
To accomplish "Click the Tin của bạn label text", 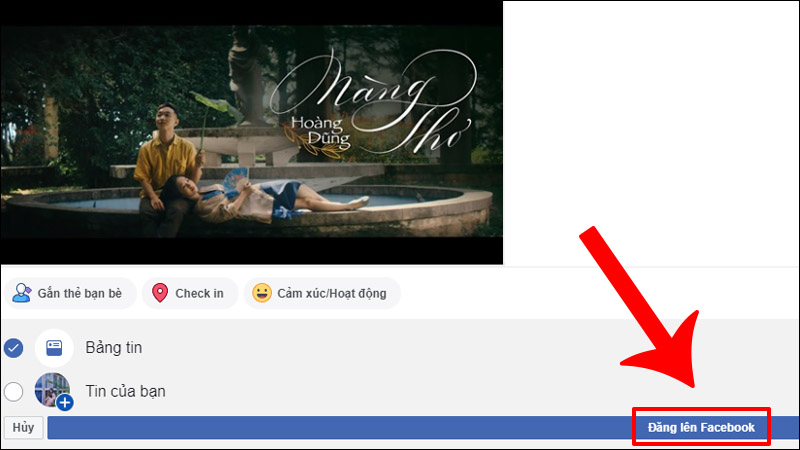I will [126, 391].
